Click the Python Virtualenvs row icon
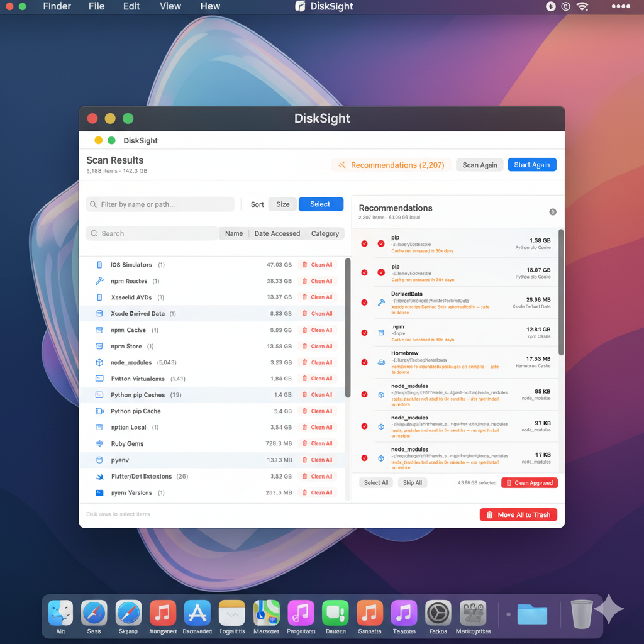The width and height of the screenshot is (644, 644). pyautogui.click(x=99, y=379)
